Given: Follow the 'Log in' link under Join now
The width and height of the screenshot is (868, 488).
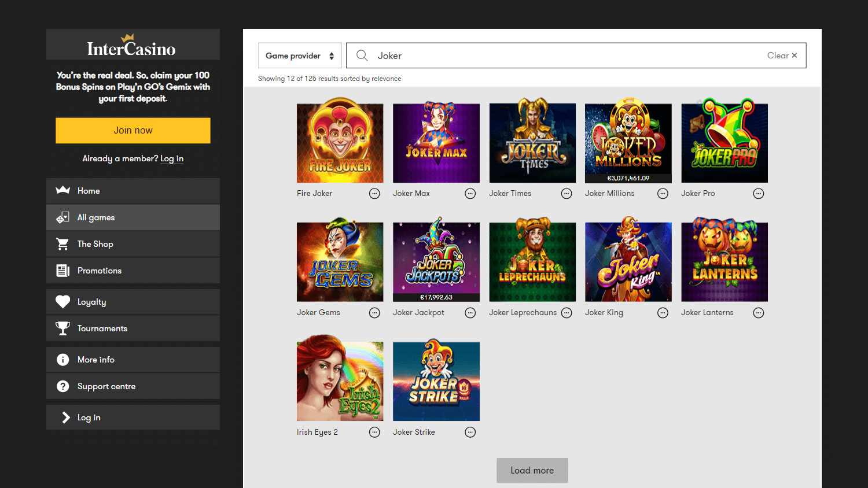Looking at the screenshot, I should click(172, 158).
